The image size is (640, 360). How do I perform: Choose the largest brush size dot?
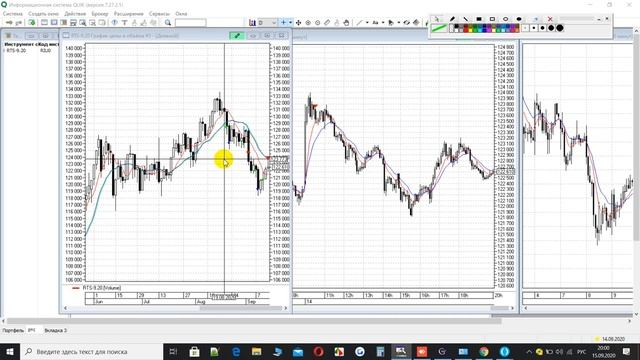(x=560, y=28)
